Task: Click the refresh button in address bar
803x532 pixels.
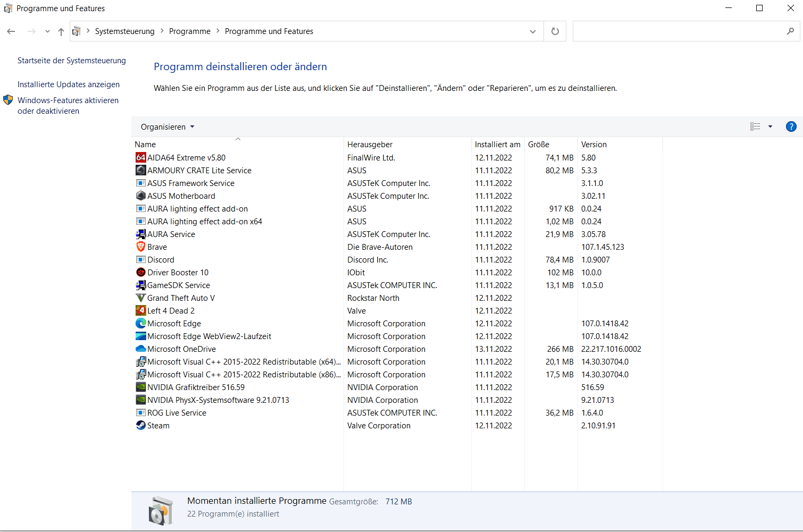Action: pyautogui.click(x=555, y=31)
